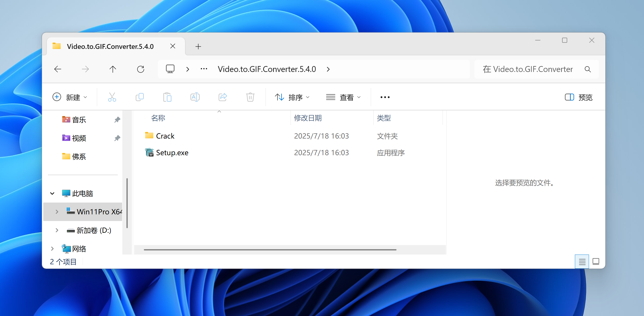Toggle the 预览 preview pane
This screenshot has width=644, height=316.
(x=578, y=97)
